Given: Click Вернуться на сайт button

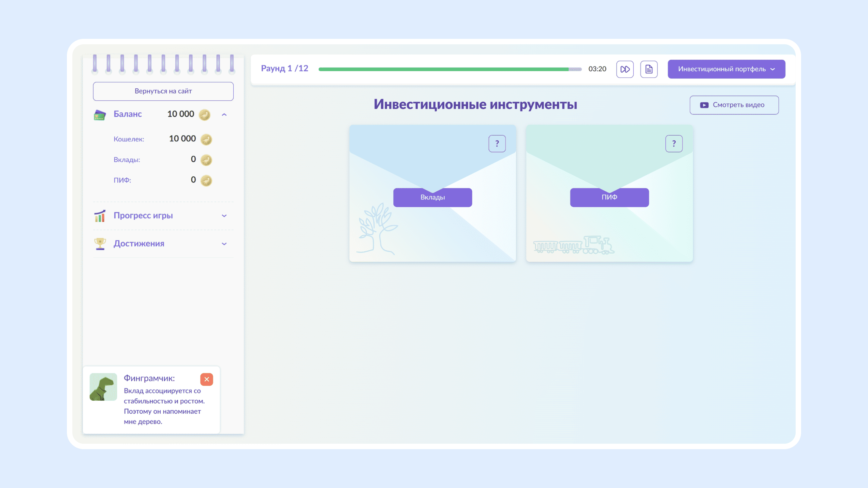Looking at the screenshot, I should point(163,91).
